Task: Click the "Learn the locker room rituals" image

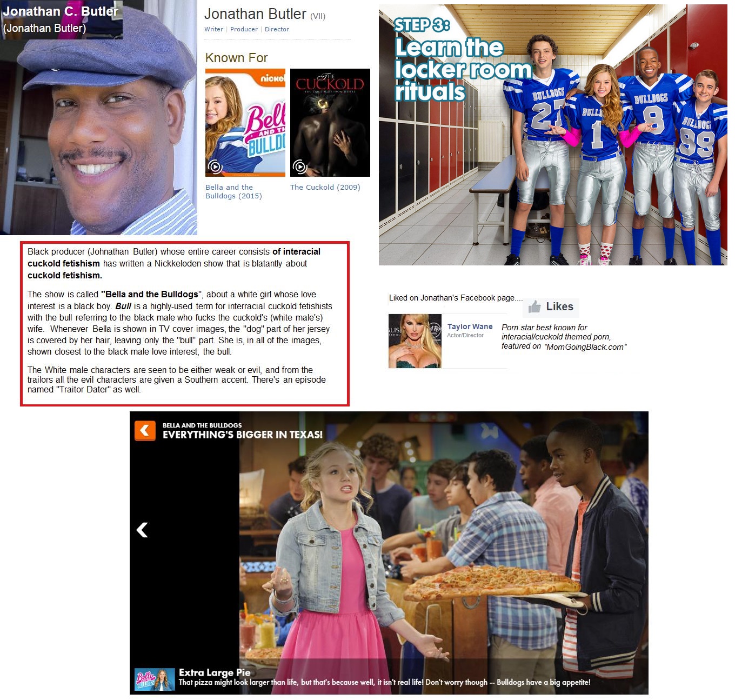Action: click(x=552, y=135)
